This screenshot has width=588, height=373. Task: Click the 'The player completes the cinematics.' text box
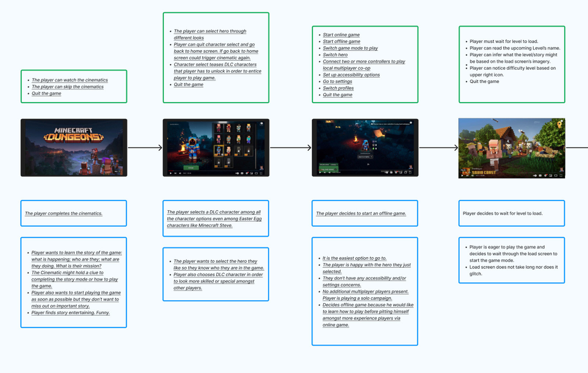point(74,213)
